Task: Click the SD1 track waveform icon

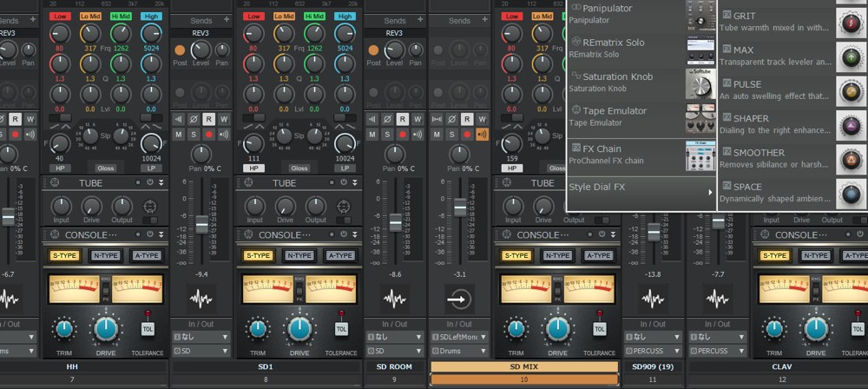Action: (201, 300)
